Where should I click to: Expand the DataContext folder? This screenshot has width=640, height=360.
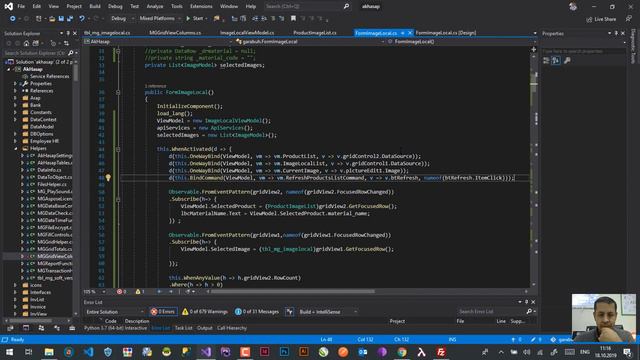click(x=16, y=120)
